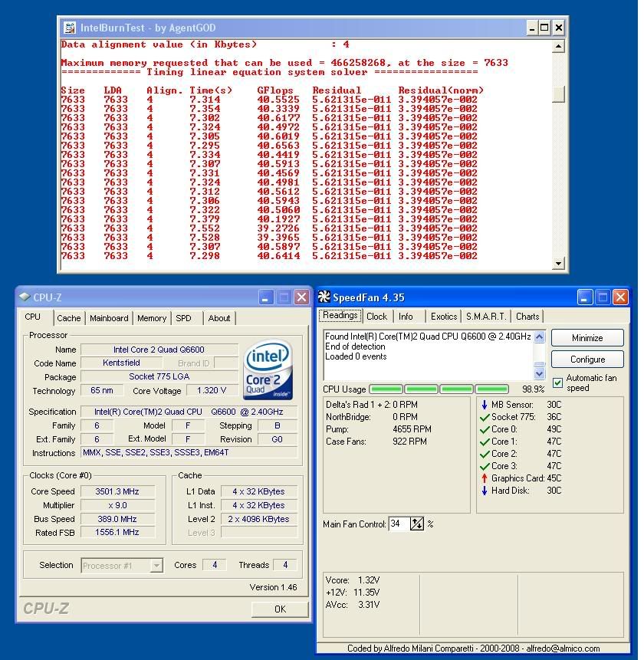Click the green checkmark beside Core 0
This screenshot has width=644, height=660.
tap(484, 429)
